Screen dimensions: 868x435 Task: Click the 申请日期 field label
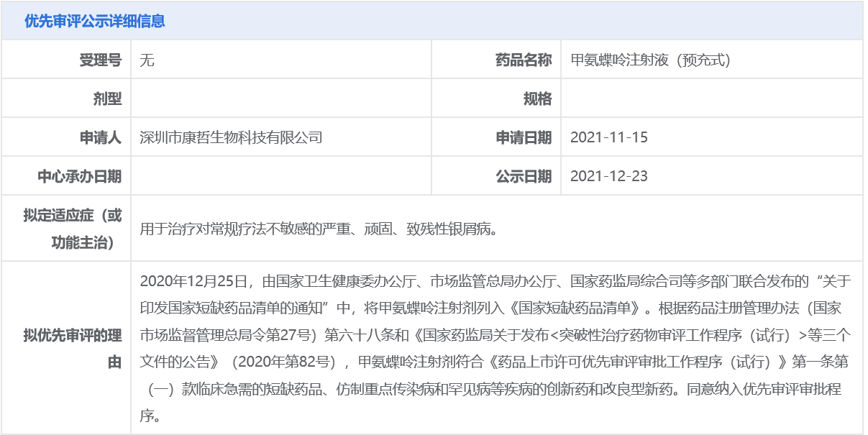524,137
